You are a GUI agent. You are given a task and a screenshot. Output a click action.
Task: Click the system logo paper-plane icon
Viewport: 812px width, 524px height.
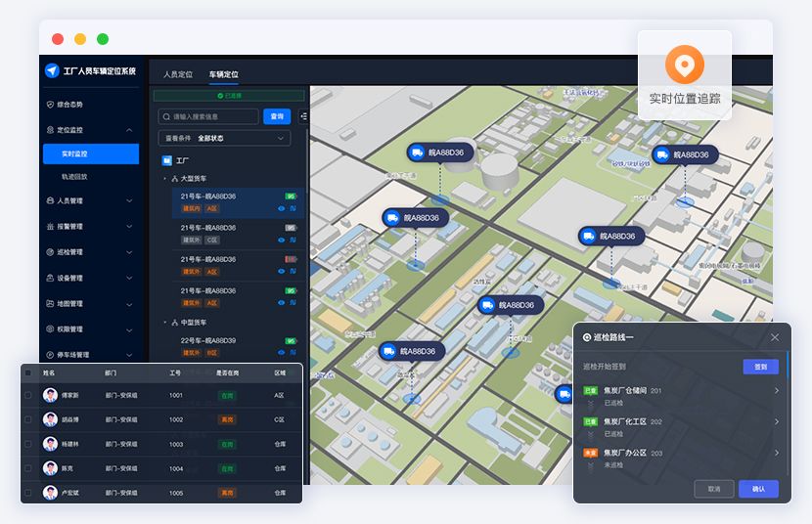[52, 70]
